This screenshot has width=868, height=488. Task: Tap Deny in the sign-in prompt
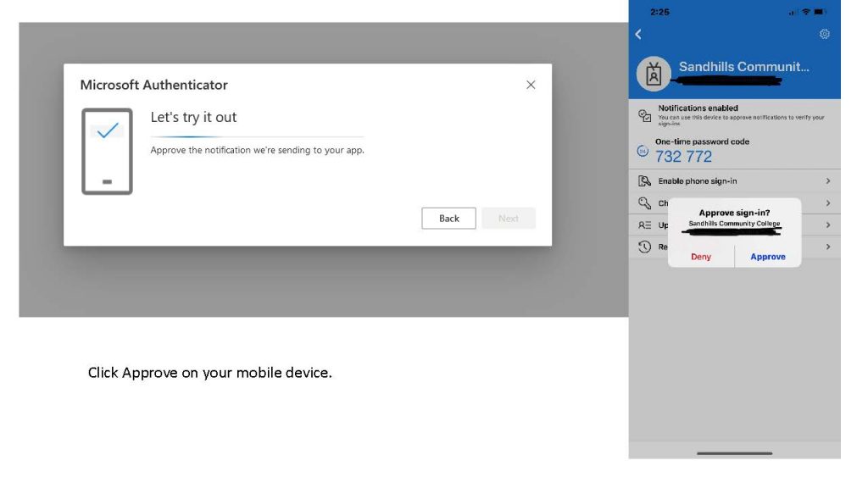tap(701, 257)
